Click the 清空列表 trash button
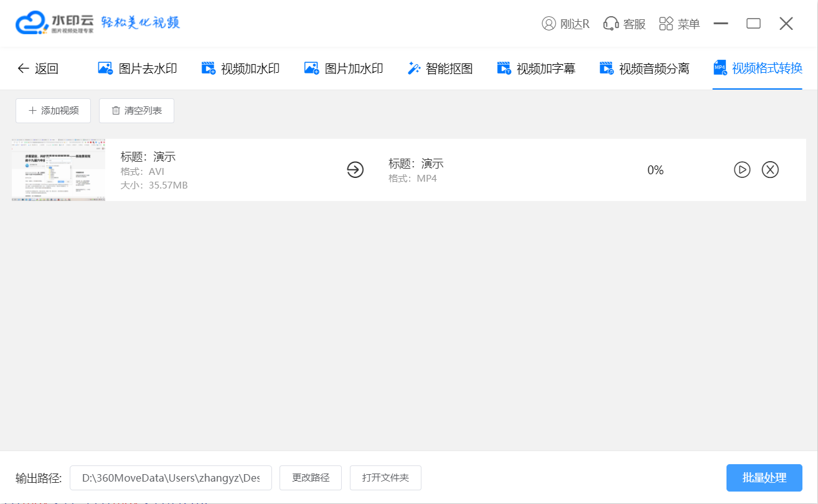The width and height of the screenshot is (818, 504). click(x=136, y=111)
